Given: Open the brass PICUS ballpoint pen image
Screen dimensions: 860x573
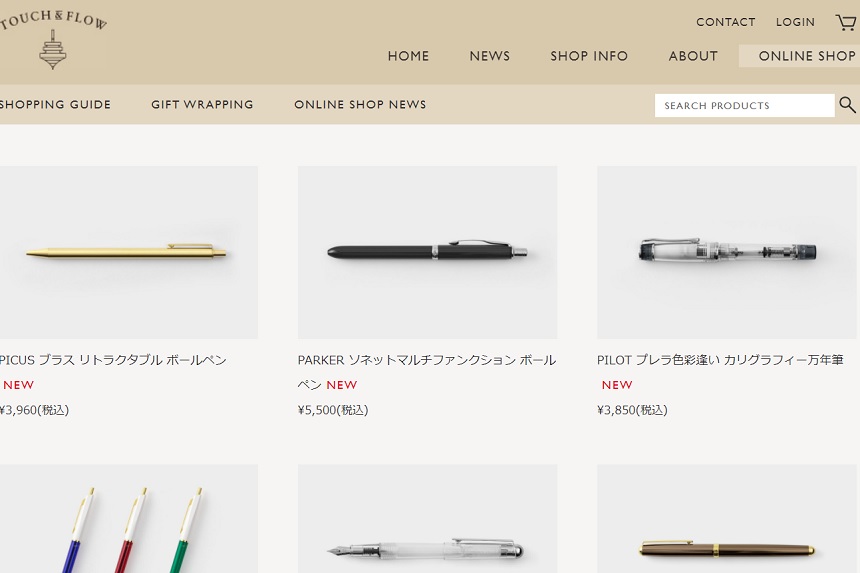Looking at the screenshot, I should click(128, 252).
